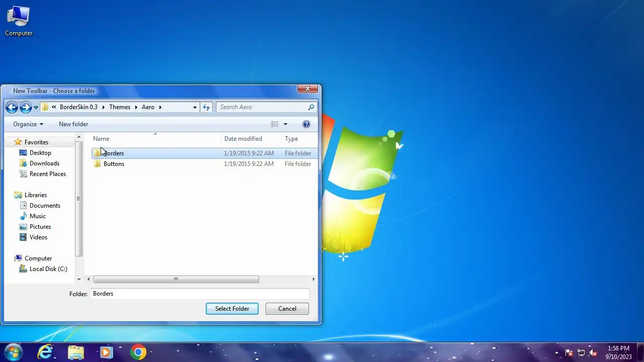Click the Folder name input field
The width and height of the screenshot is (644, 362).
click(x=199, y=294)
